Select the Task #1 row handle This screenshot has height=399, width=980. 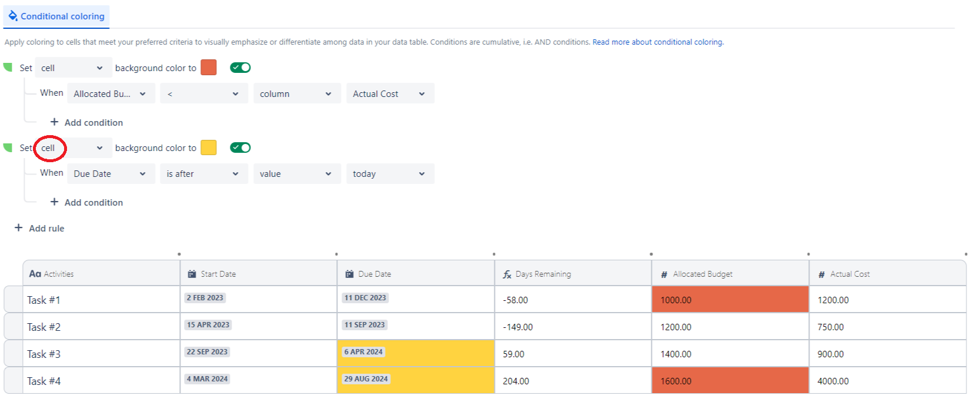13,300
